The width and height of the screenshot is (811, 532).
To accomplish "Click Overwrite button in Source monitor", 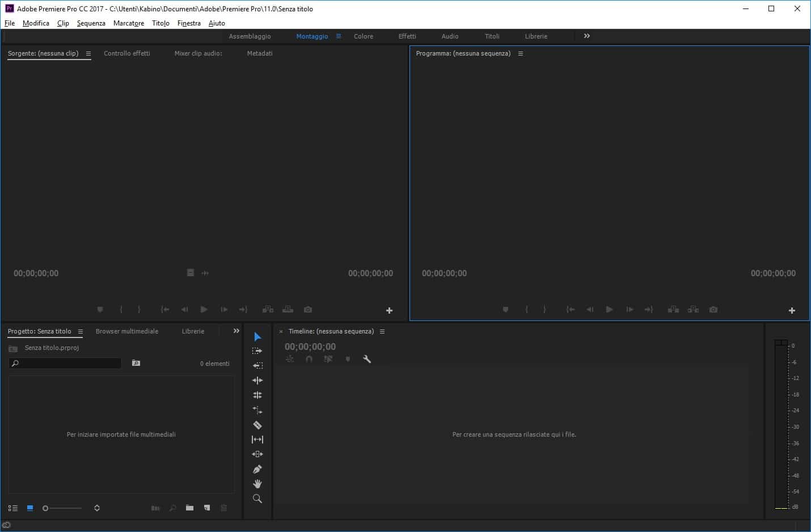I will click(x=288, y=310).
